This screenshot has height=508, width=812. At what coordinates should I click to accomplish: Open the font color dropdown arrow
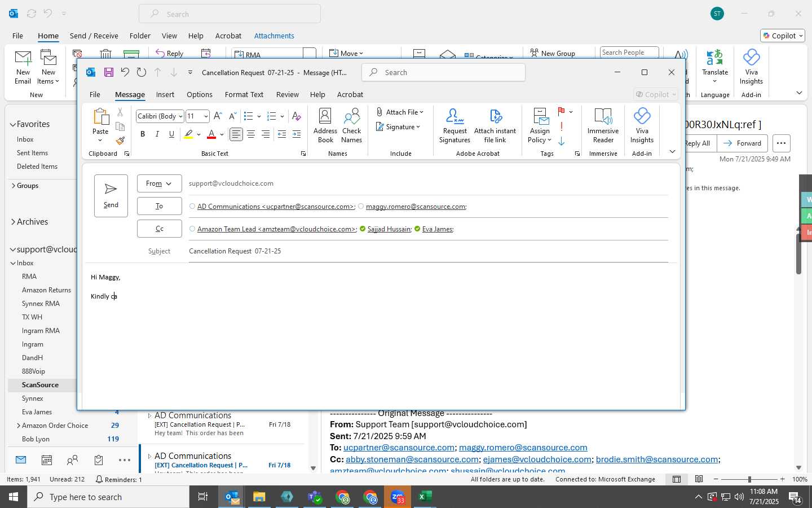click(x=222, y=134)
